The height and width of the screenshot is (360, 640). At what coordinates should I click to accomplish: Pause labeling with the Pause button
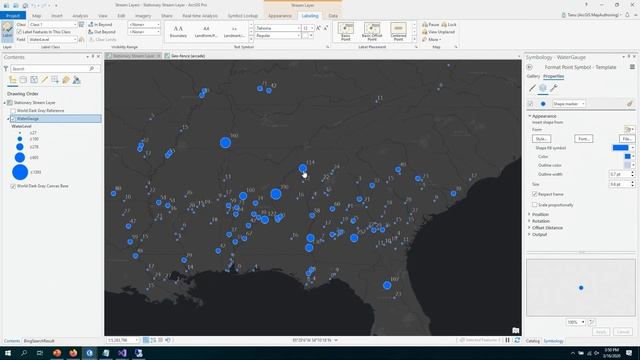[x=431, y=24]
